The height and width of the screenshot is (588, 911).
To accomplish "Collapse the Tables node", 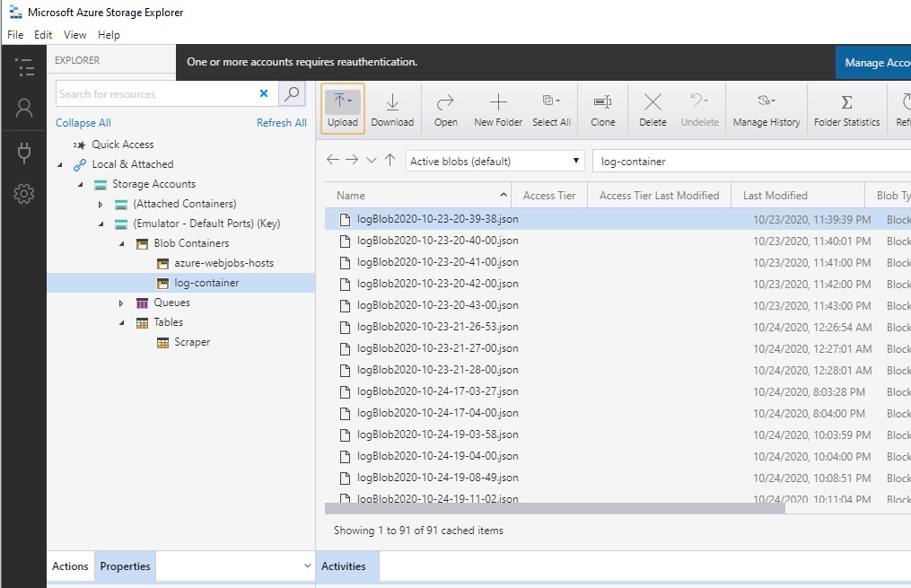I will pos(121,322).
